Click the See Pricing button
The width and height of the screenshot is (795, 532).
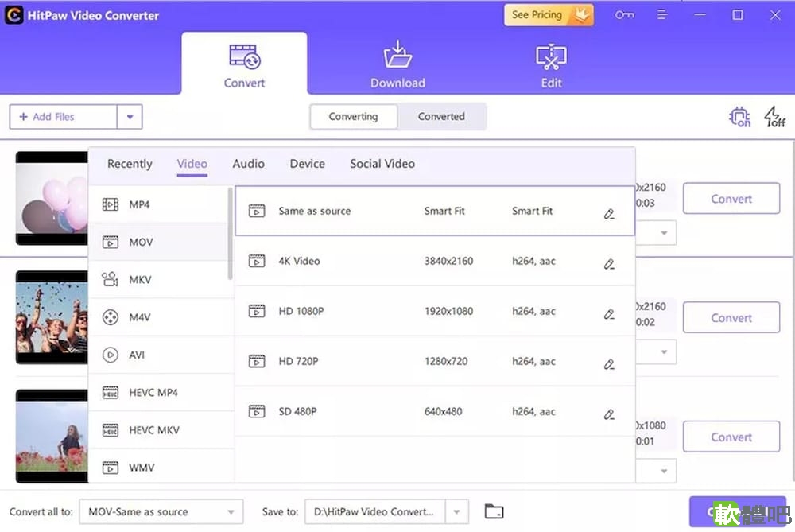[x=549, y=15]
